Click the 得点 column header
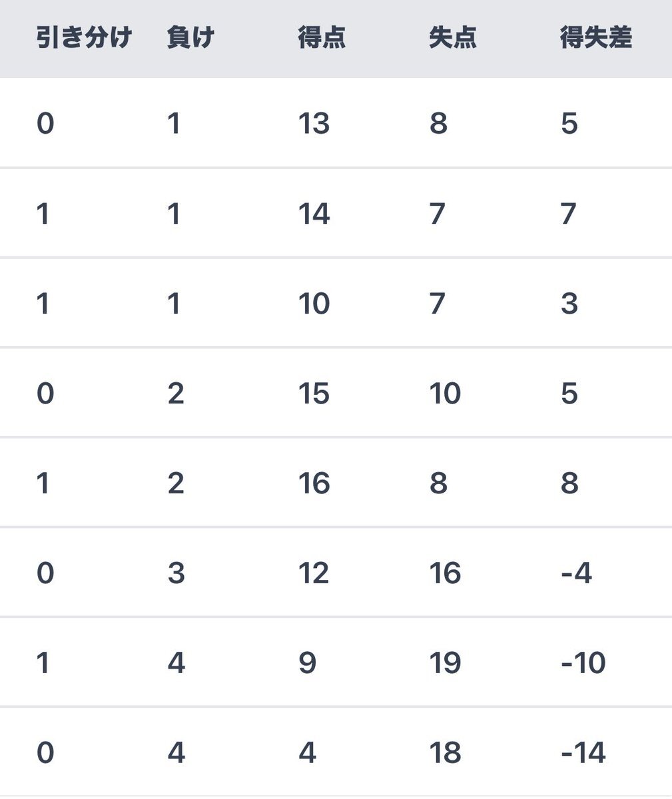 tap(322, 37)
